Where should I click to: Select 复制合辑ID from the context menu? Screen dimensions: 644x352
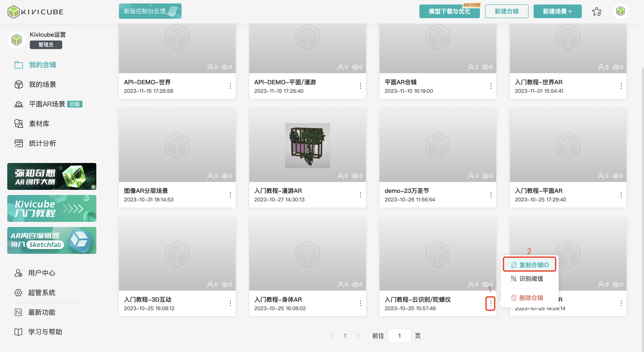pos(530,265)
